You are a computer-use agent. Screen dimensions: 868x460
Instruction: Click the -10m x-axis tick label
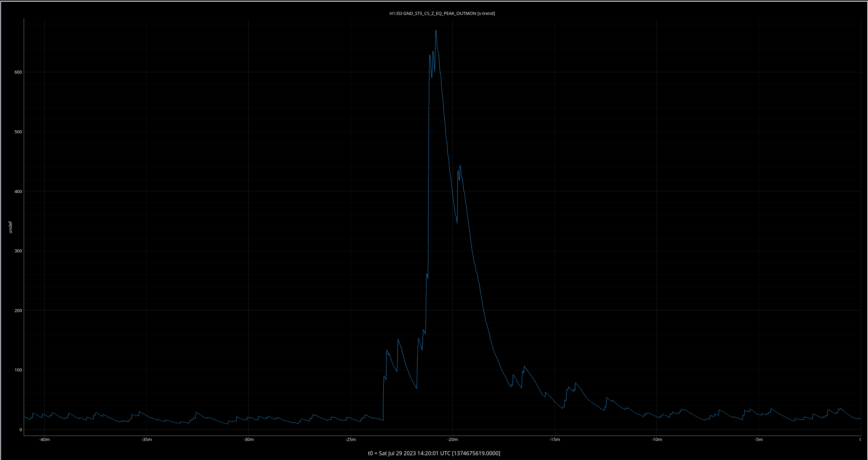pos(657,440)
